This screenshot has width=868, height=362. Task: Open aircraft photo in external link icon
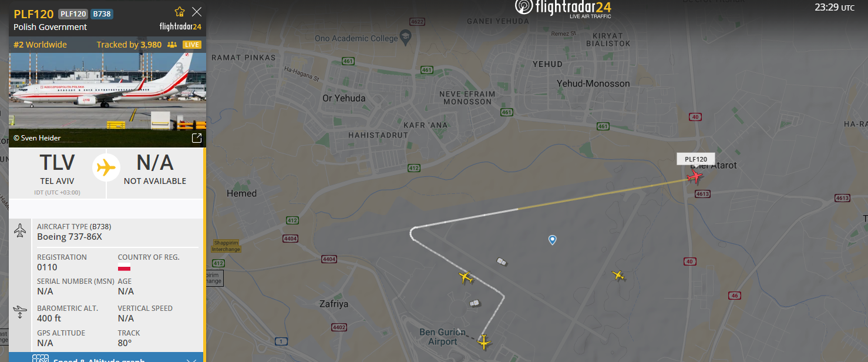[x=197, y=138]
